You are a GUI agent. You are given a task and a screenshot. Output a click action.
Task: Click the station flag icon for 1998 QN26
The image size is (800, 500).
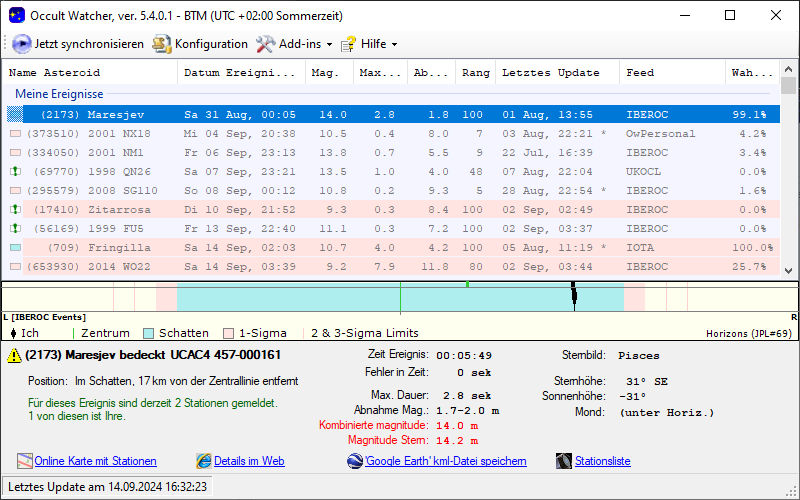point(15,172)
